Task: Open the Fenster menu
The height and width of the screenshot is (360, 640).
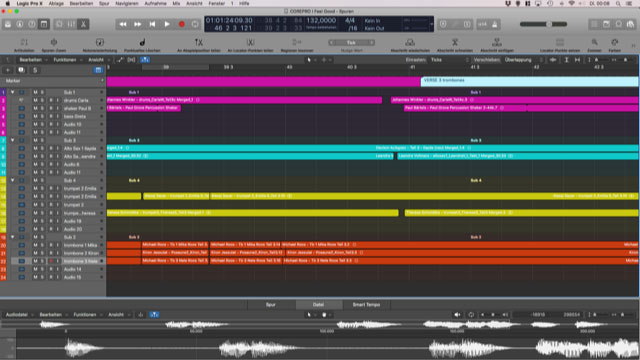Action: pos(217,3)
